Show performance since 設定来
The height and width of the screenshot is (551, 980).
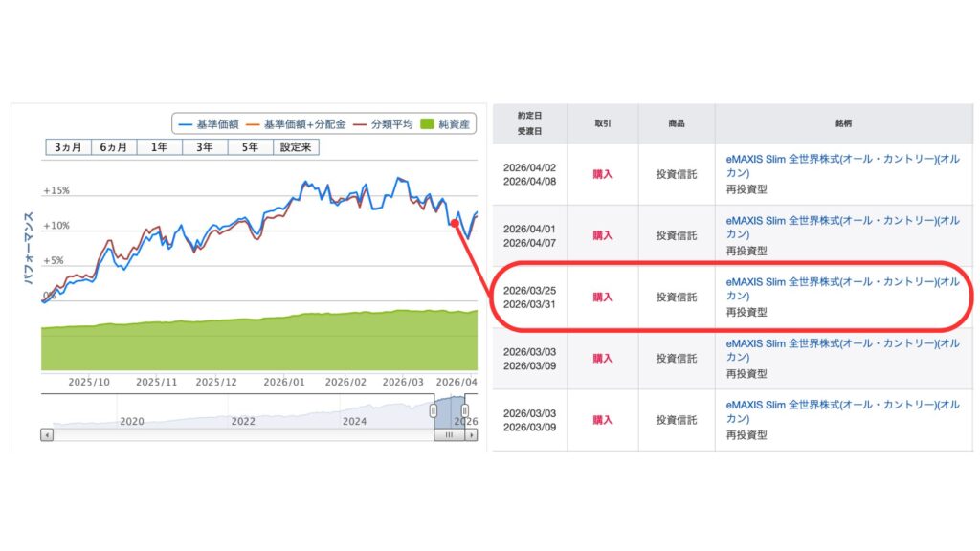296,147
